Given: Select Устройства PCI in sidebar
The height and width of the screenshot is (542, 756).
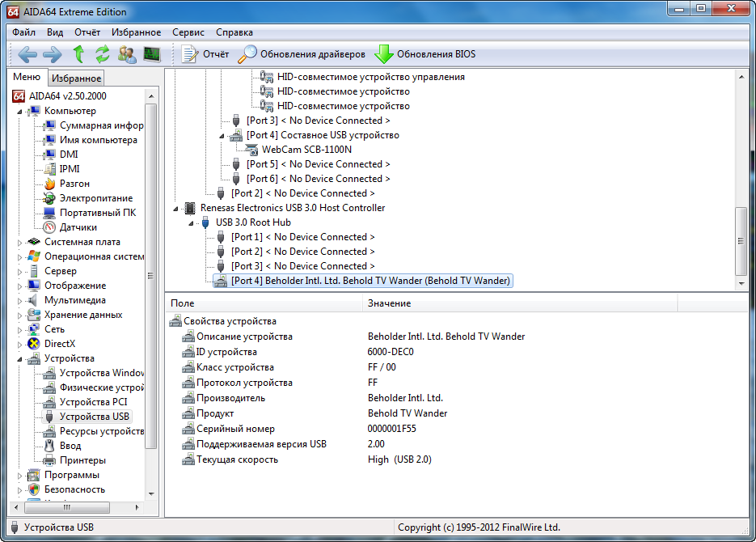Looking at the screenshot, I should pos(93,402).
